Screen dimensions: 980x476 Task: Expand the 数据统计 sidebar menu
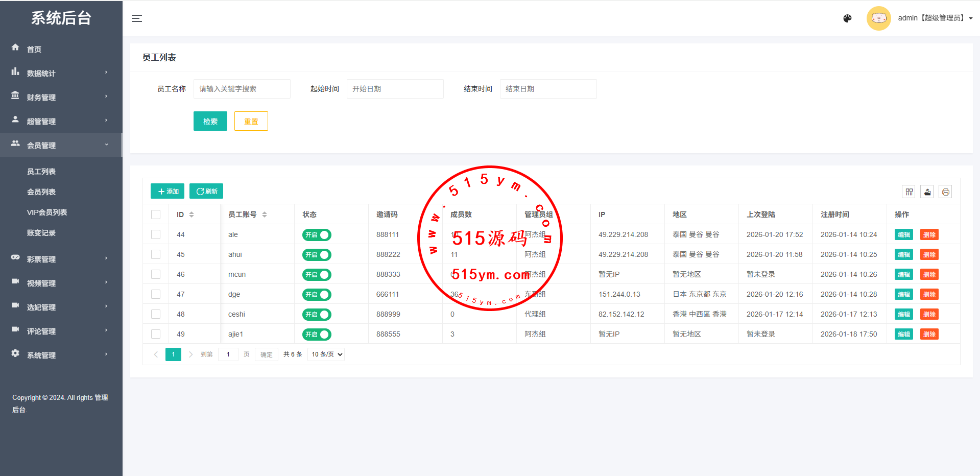(x=61, y=73)
